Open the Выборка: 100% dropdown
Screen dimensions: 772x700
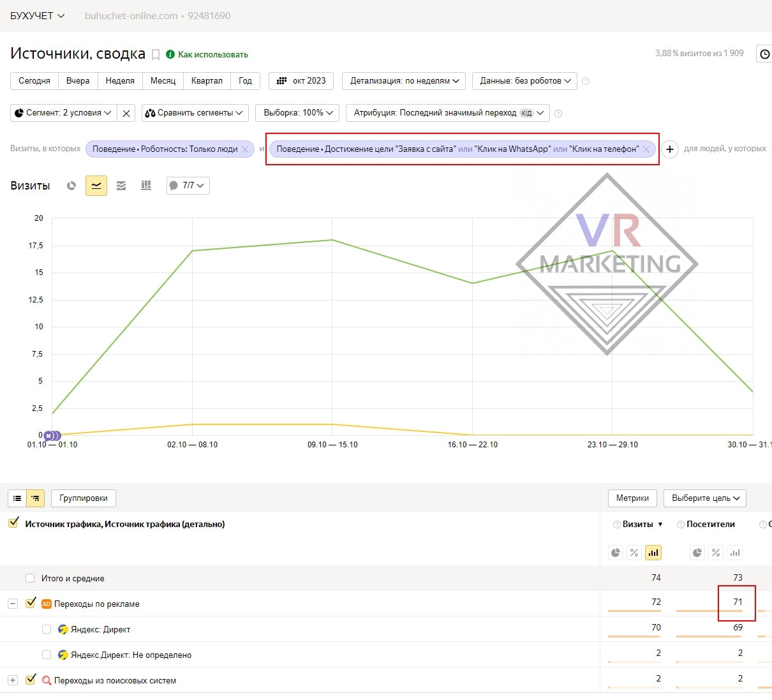[x=298, y=113]
